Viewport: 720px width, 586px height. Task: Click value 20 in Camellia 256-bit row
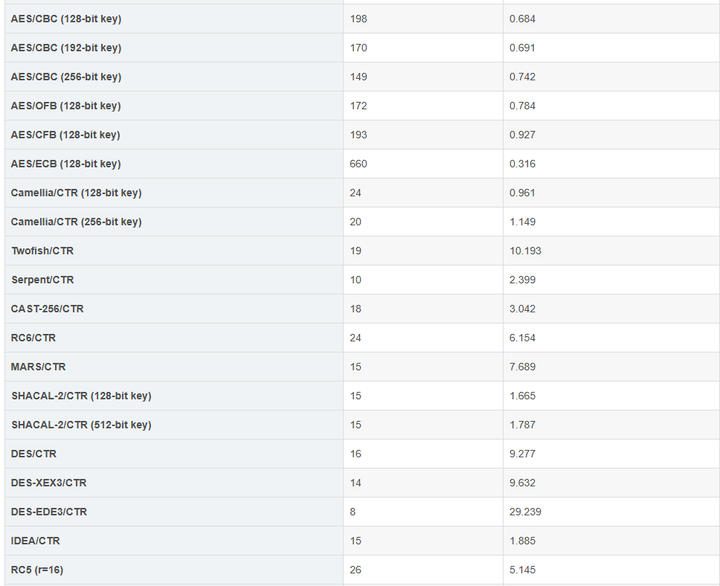tap(355, 221)
